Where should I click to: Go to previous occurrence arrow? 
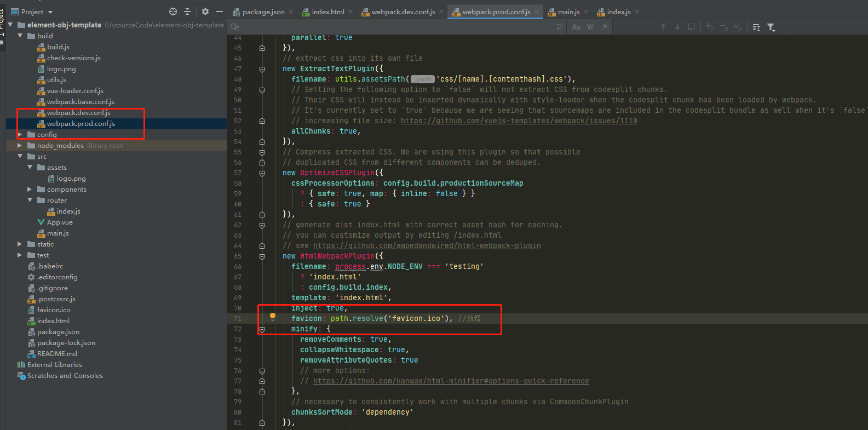pyautogui.click(x=663, y=27)
